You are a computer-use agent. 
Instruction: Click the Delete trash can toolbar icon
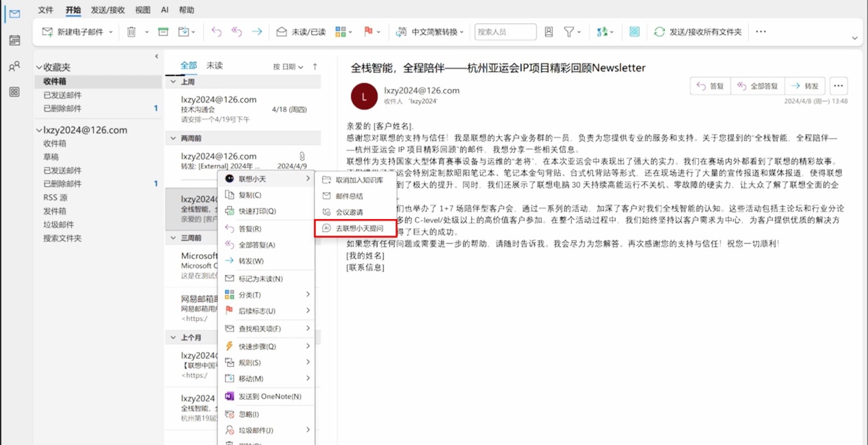pos(131,31)
